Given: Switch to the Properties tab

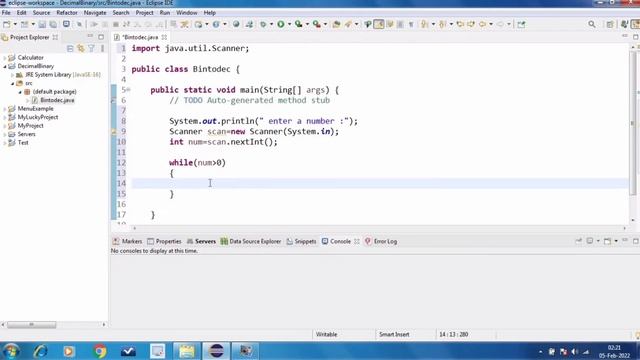Looking at the screenshot, I should (x=164, y=241).
